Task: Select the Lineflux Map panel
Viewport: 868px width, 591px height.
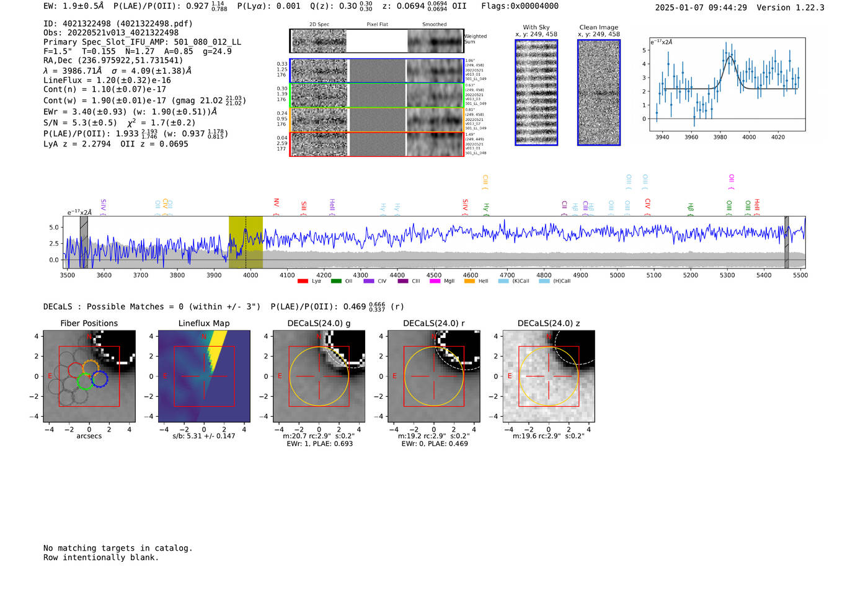Action: pos(204,376)
